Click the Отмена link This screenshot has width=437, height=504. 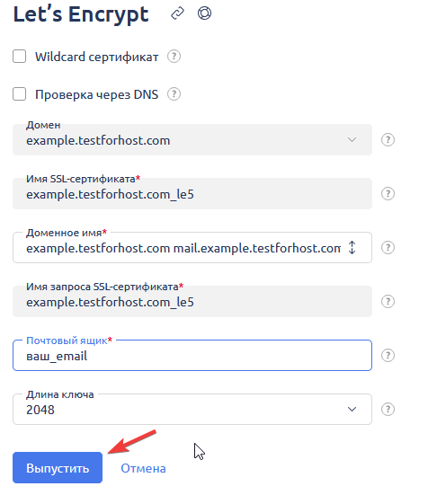coord(143,468)
